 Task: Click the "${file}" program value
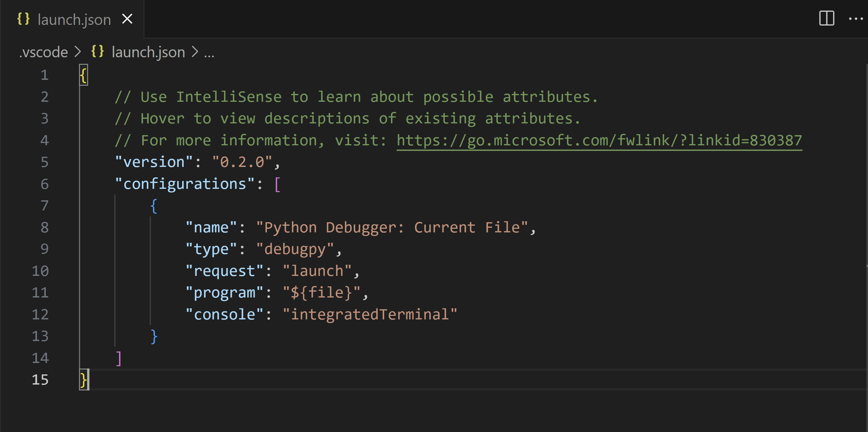(322, 292)
